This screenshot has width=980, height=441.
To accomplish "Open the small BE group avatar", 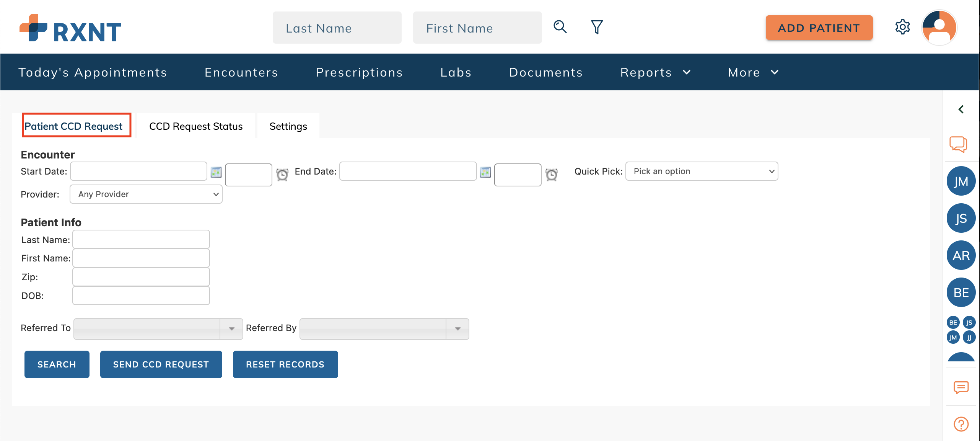I will click(953, 322).
